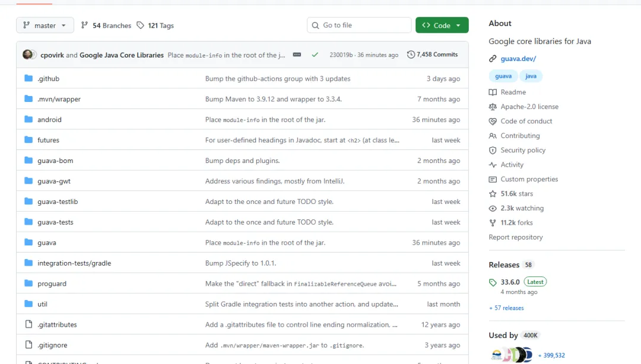Viewport: 641px width, 364px height.
Task: Open the cpovirk author avatar
Action: 28,55
